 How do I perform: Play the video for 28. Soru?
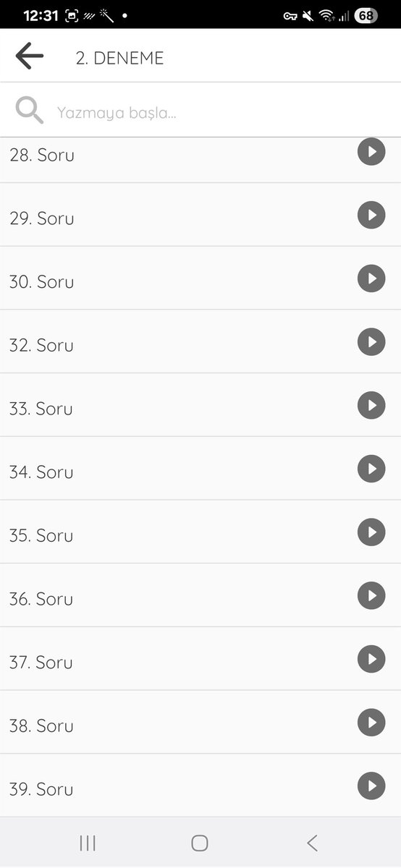click(371, 152)
